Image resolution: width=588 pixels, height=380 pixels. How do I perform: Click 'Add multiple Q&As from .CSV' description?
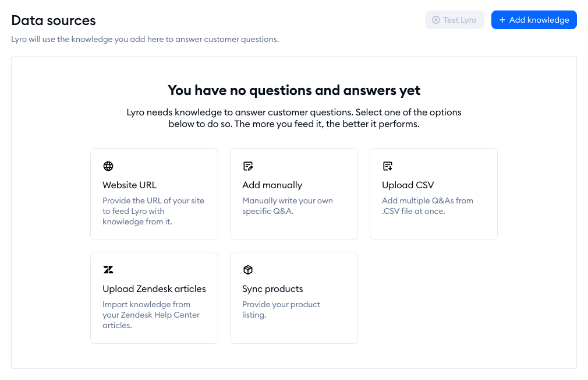click(427, 206)
